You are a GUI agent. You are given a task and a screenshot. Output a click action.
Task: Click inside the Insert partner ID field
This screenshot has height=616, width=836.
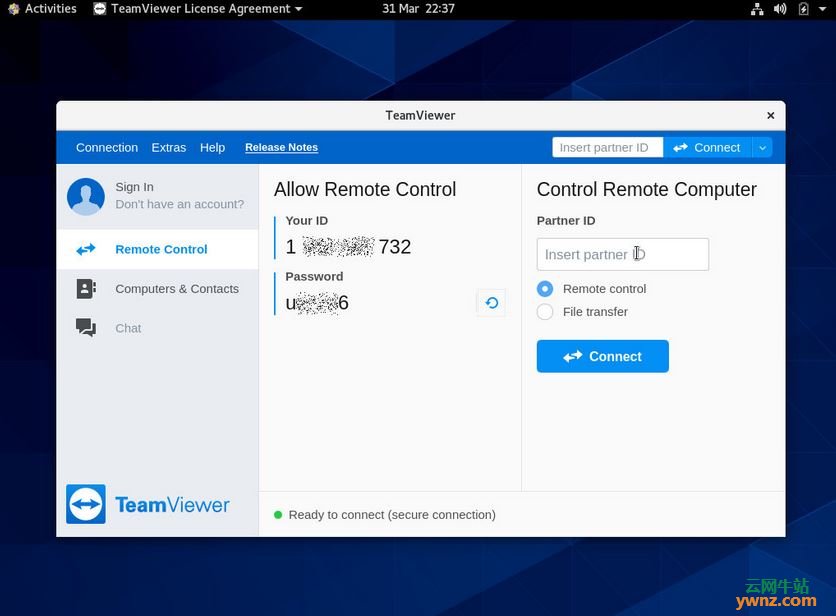622,254
